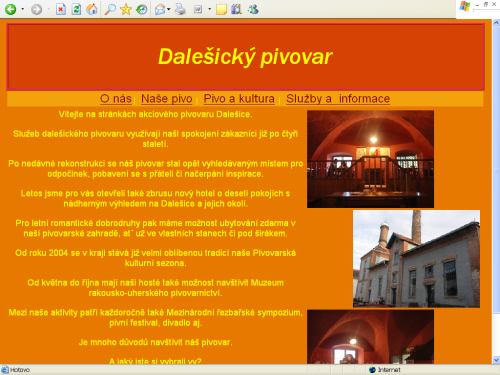Click the brewery building exterior photo
Viewport: 500px width, 375px height.
(x=416, y=259)
